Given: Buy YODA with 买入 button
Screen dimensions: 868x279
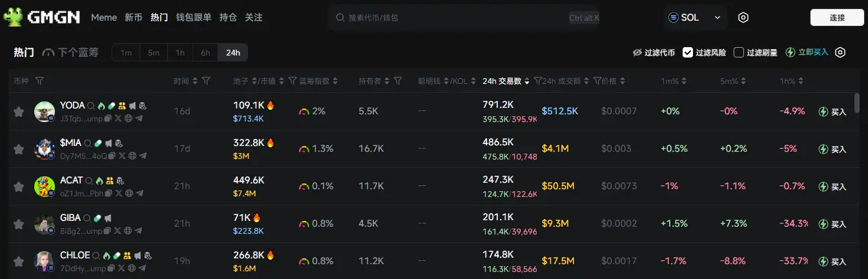Looking at the screenshot, I should point(832,112).
